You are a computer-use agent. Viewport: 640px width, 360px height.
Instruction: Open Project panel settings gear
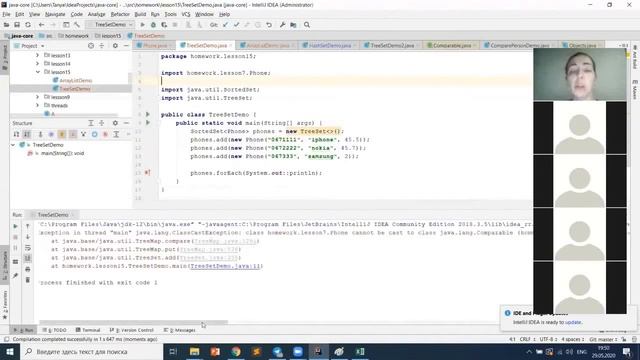[115, 46]
